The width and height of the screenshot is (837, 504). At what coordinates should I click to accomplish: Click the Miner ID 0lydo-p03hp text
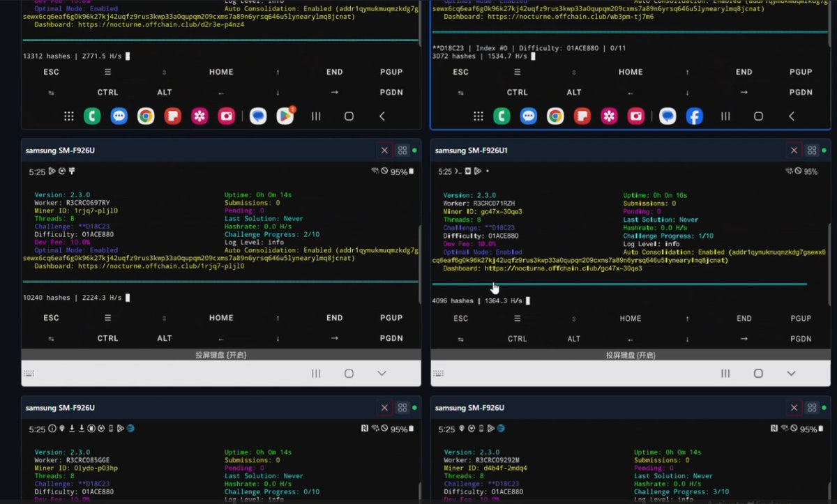click(x=76, y=468)
